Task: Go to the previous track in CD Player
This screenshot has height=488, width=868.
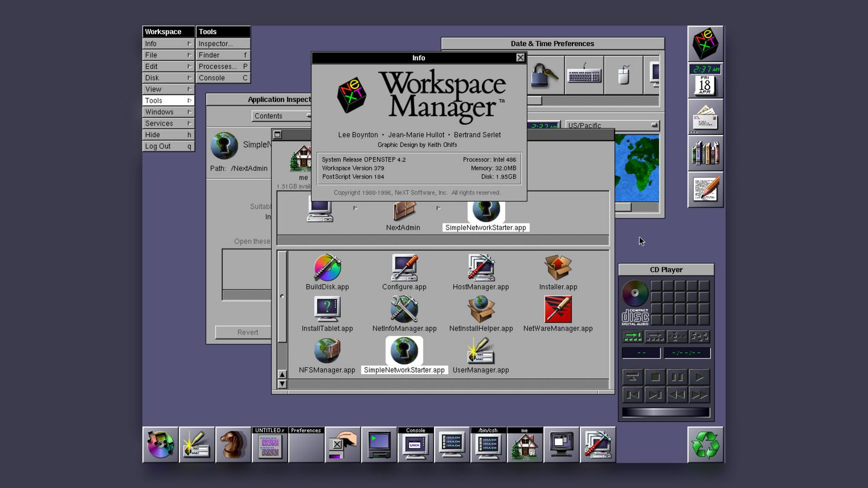Action: click(x=633, y=395)
